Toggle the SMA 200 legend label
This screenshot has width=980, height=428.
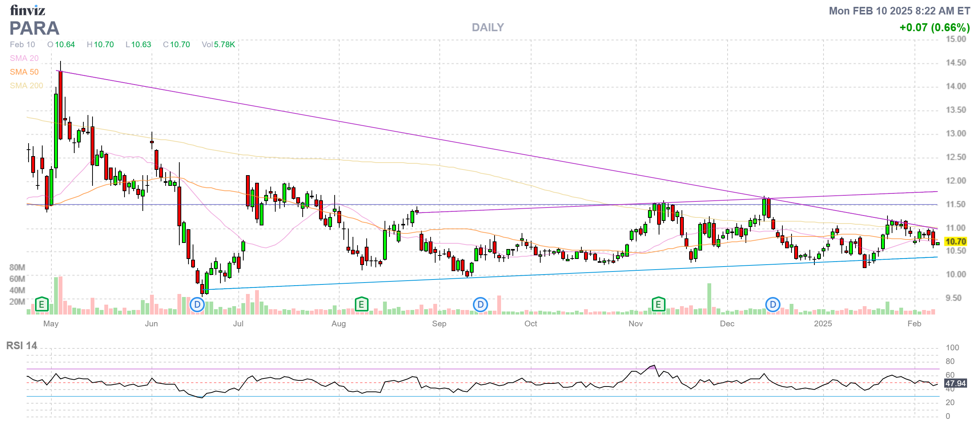[x=26, y=86]
